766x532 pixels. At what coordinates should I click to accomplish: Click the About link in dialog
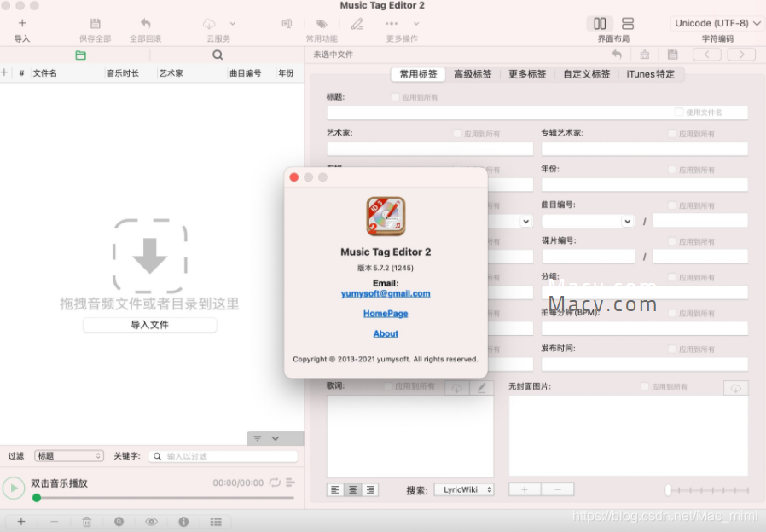click(x=386, y=333)
